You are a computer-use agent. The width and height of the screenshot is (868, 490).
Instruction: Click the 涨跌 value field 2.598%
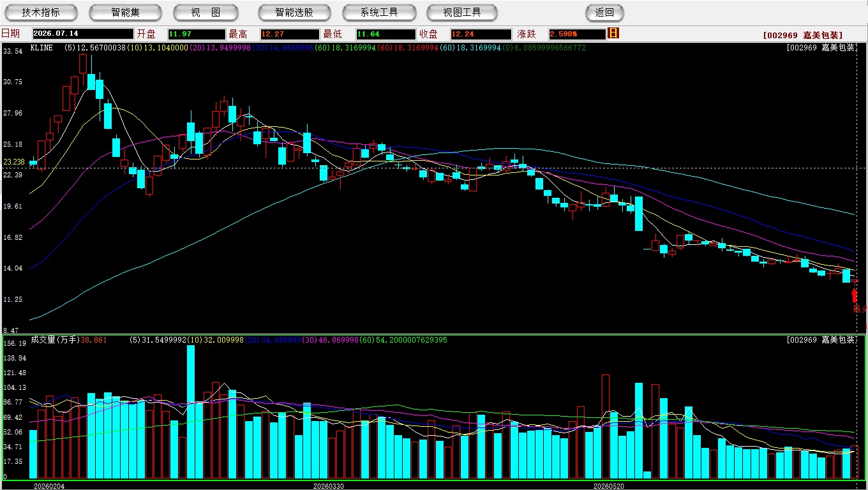click(x=577, y=34)
